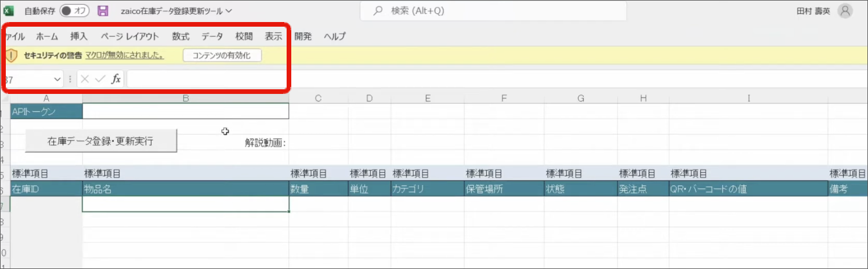Click the マクロが無効にされました link
This screenshot has height=269, width=868.
(124, 56)
